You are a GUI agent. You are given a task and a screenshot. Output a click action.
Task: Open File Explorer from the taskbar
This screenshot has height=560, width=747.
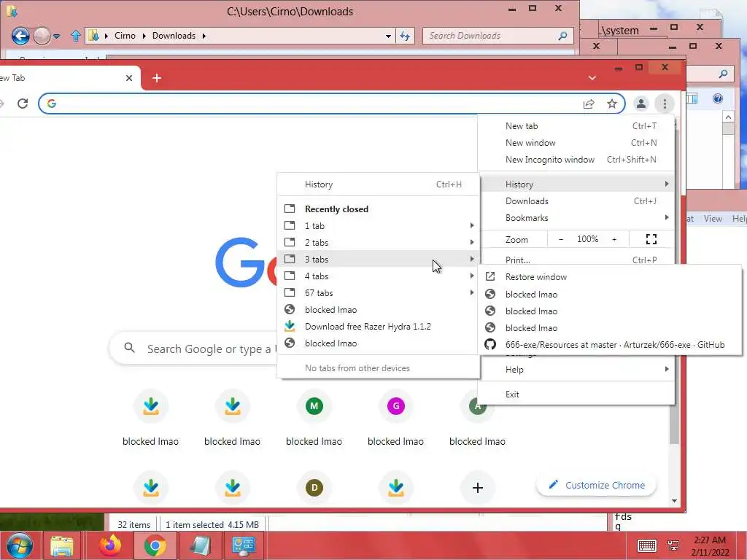pyautogui.click(x=62, y=545)
